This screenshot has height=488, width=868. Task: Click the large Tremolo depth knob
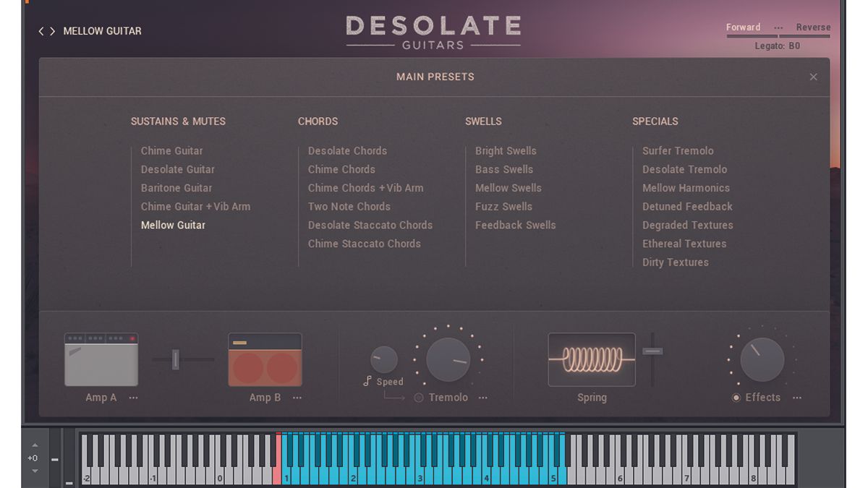[447, 359]
